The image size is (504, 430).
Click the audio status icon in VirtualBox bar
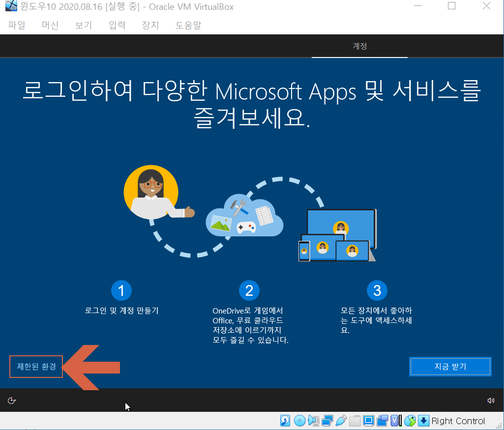coord(313,421)
